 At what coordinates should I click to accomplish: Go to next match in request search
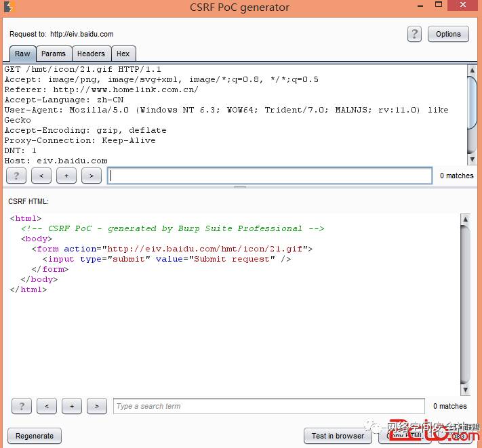92,176
